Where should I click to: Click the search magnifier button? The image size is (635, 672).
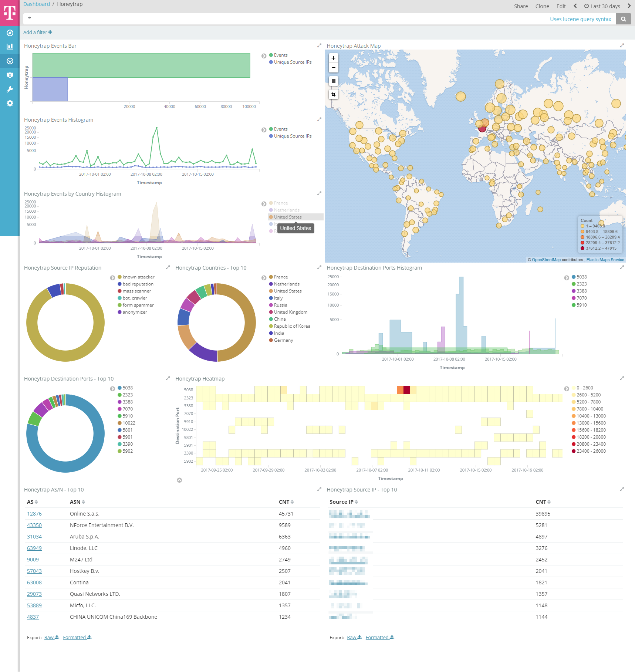(623, 19)
